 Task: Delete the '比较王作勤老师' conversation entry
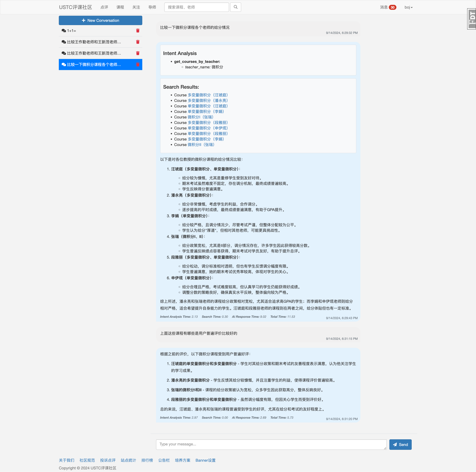pyautogui.click(x=138, y=42)
